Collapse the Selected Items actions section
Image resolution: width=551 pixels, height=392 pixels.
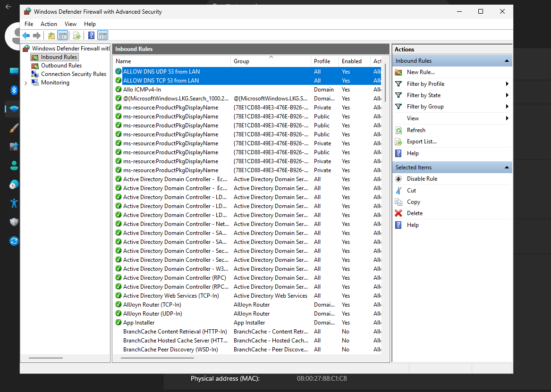point(507,167)
